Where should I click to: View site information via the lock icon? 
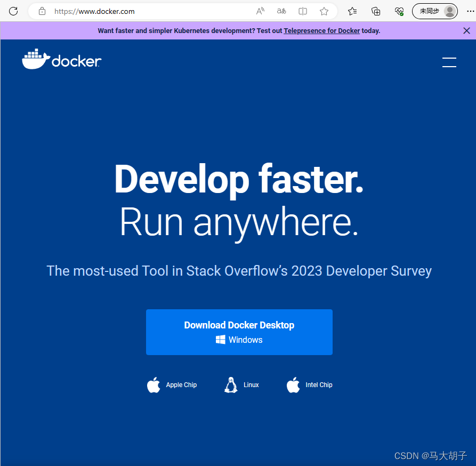point(42,11)
